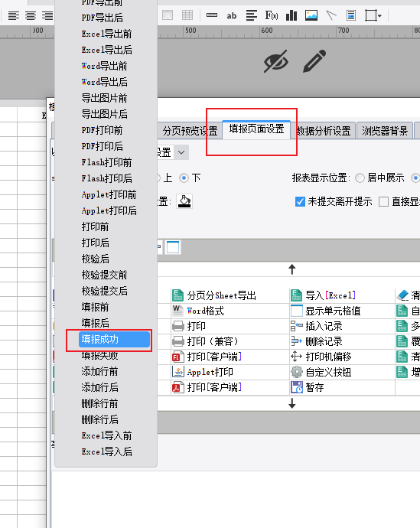Select the Excel导入后 event
420x528 pixels.
pyautogui.click(x=106, y=451)
